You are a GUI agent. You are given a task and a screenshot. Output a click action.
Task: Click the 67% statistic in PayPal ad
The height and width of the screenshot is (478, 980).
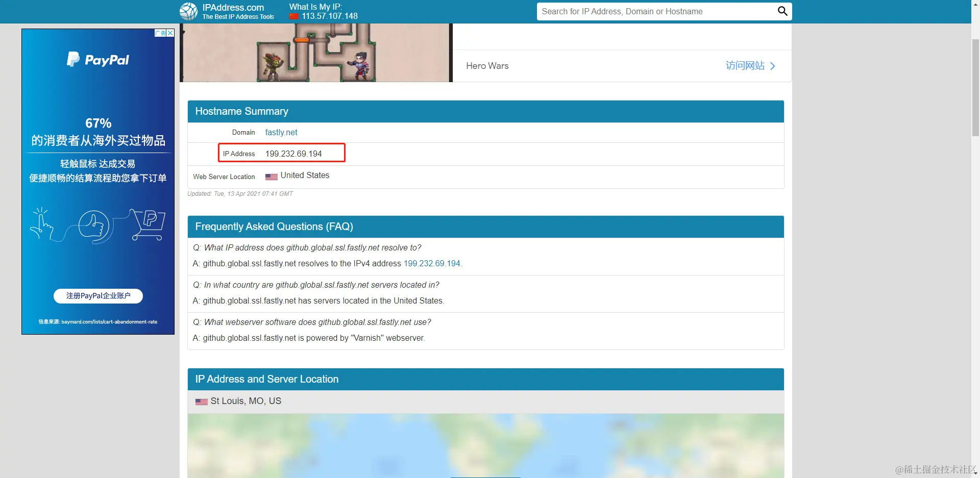click(x=98, y=123)
